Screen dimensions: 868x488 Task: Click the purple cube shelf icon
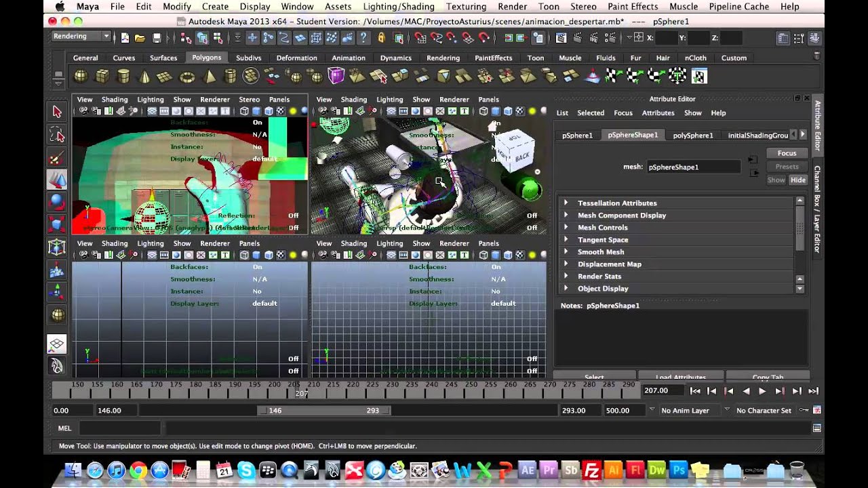(336, 76)
